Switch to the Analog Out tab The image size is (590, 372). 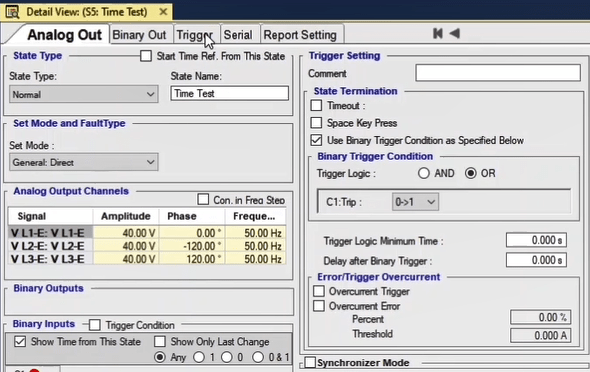pos(64,35)
